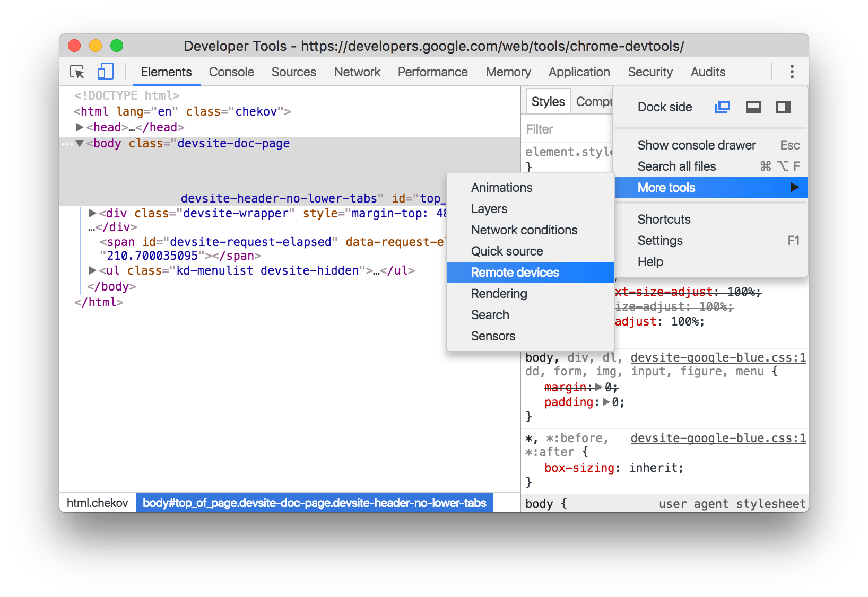Expand the head element node
868x597 pixels.
pos(79,127)
